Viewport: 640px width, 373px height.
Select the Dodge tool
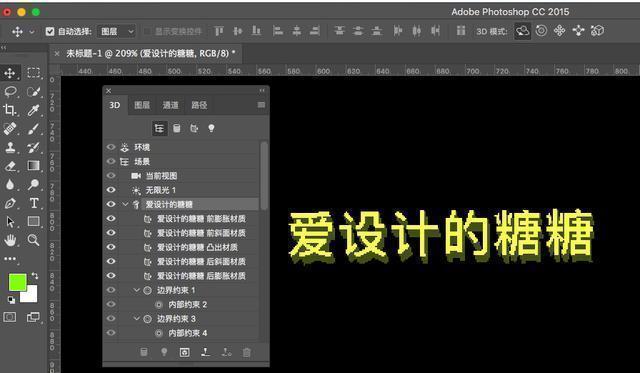coord(33,184)
